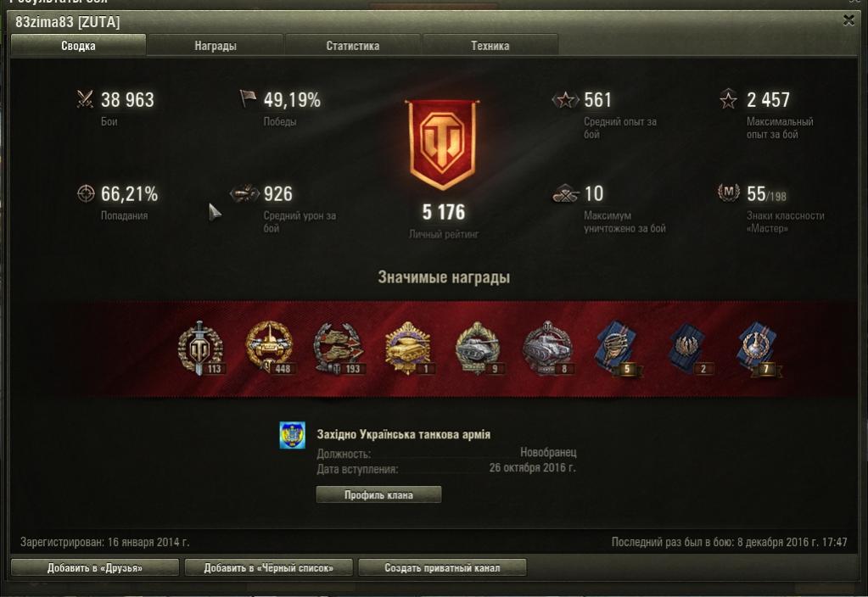
Task: Click the grey tank medal with count 8
Action: pos(548,349)
